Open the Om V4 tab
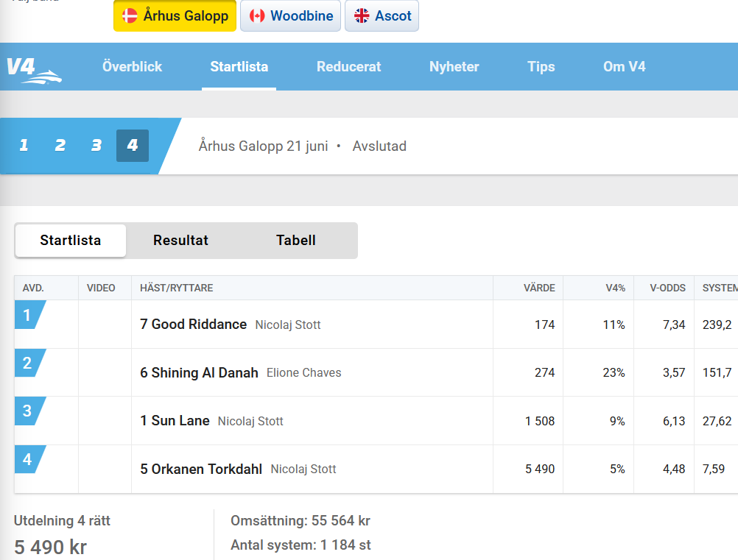This screenshot has width=738, height=560. coord(625,66)
